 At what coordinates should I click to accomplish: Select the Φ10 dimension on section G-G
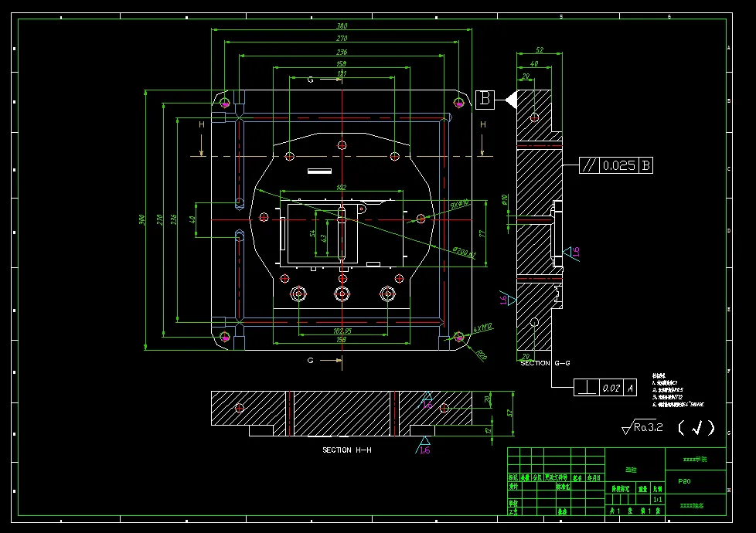point(505,199)
